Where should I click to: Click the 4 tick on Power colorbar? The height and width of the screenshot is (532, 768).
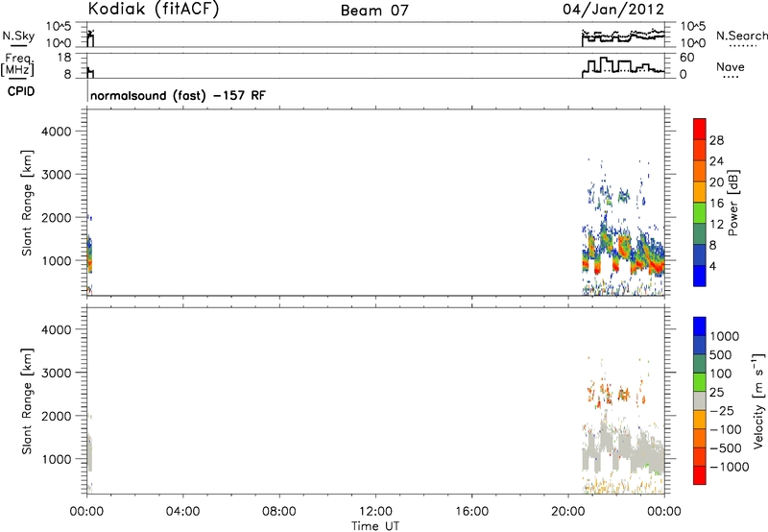click(712, 266)
